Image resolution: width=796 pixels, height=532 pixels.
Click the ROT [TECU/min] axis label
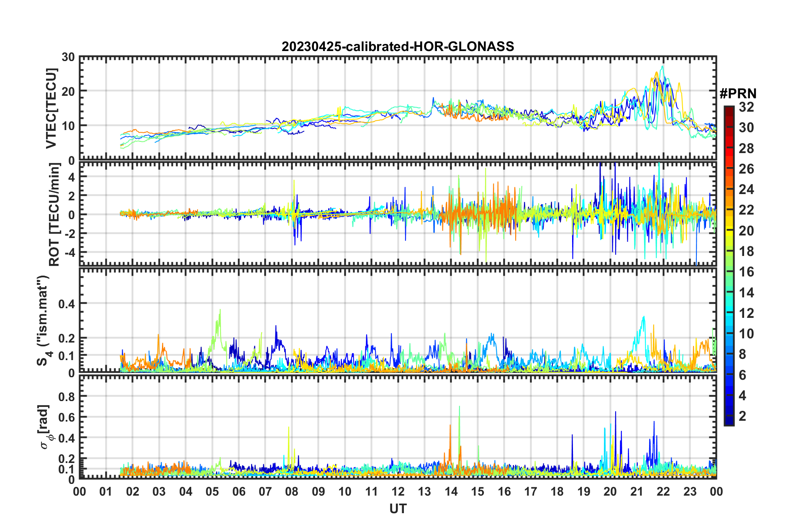click(54, 215)
